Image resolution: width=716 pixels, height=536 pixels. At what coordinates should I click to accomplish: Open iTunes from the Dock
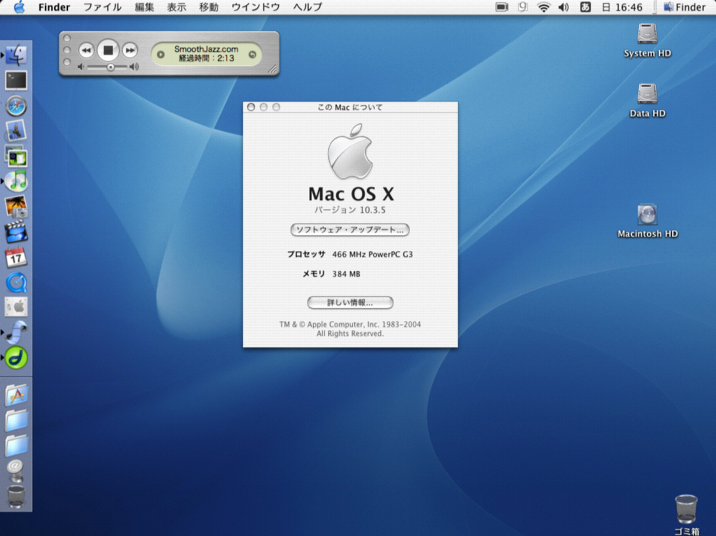point(16,181)
